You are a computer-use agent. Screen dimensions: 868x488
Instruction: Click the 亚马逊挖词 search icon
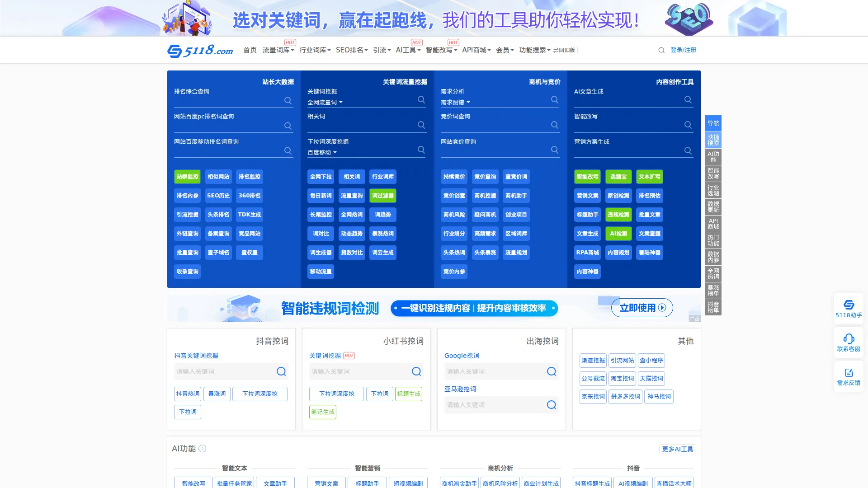click(552, 405)
